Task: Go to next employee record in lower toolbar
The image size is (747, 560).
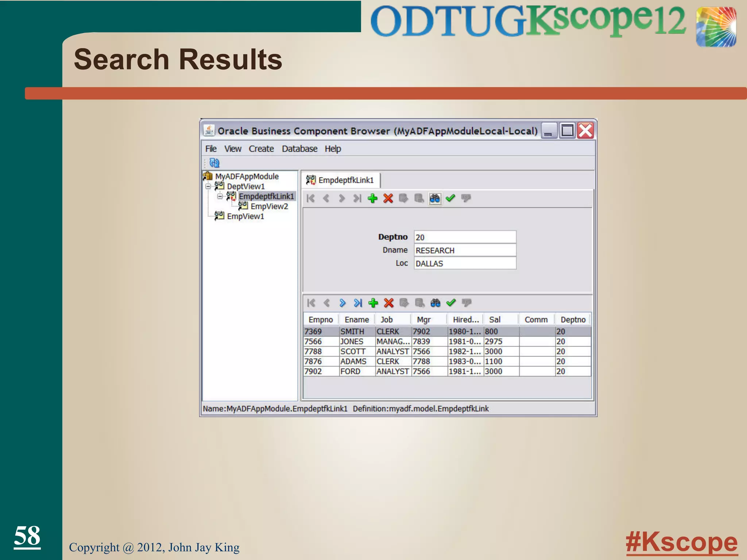Action: pyautogui.click(x=342, y=303)
